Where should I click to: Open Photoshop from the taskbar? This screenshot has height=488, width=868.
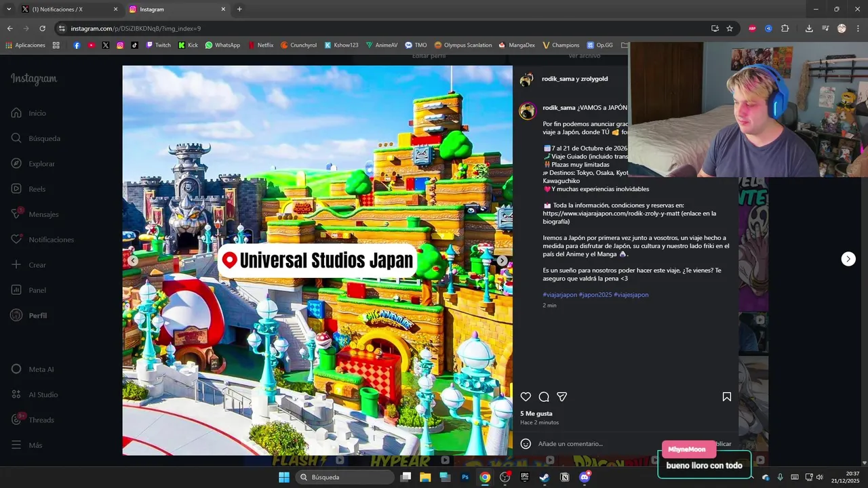465,477
